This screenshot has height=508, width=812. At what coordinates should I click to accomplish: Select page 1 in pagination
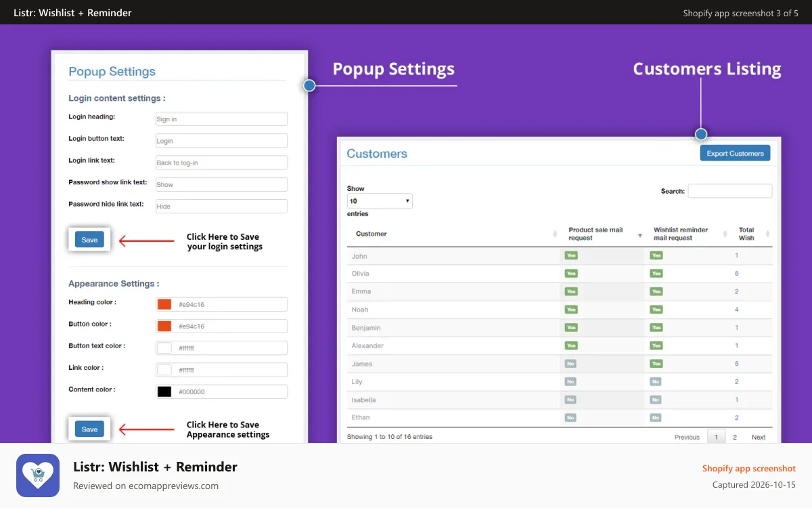pos(716,437)
